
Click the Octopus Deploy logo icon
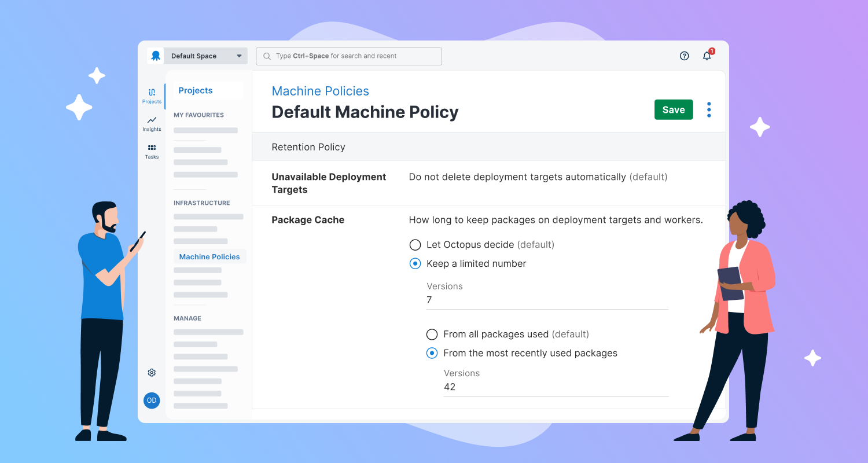click(x=156, y=56)
